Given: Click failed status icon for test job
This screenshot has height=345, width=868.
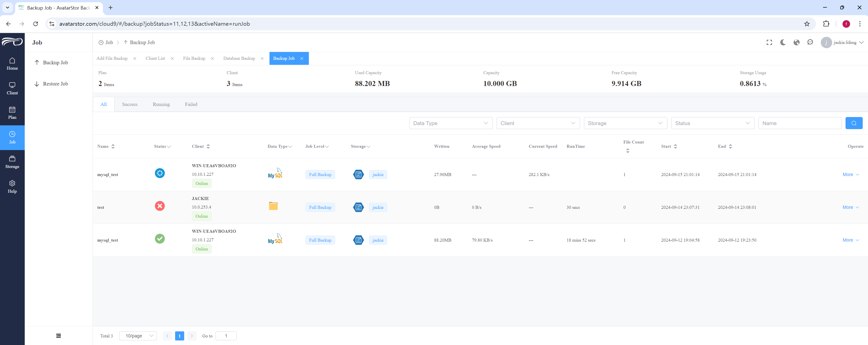Looking at the screenshot, I should [x=160, y=206].
